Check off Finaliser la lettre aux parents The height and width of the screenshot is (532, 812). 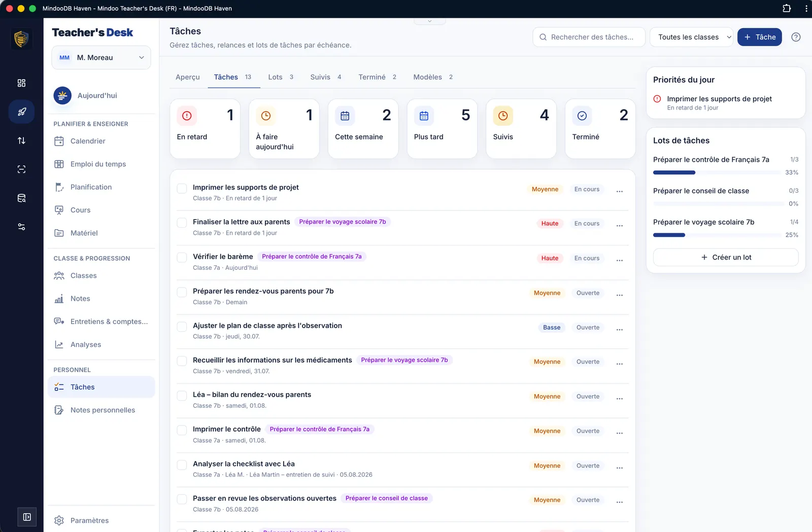coord(182,223)
